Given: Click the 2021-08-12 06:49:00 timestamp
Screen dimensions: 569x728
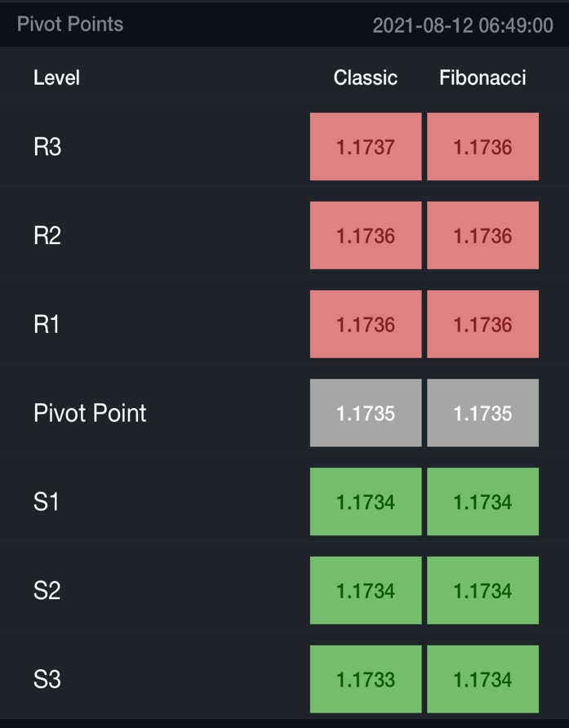Looking at the screenshot, I should [x=462, y=25].
